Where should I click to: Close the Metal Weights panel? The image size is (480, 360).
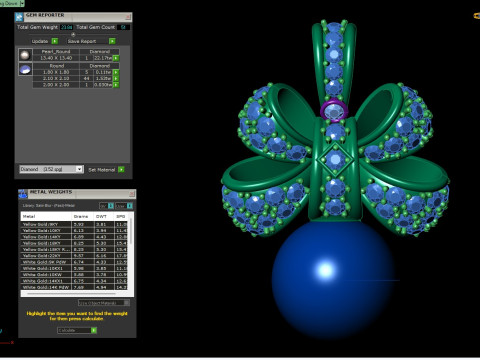132,193
